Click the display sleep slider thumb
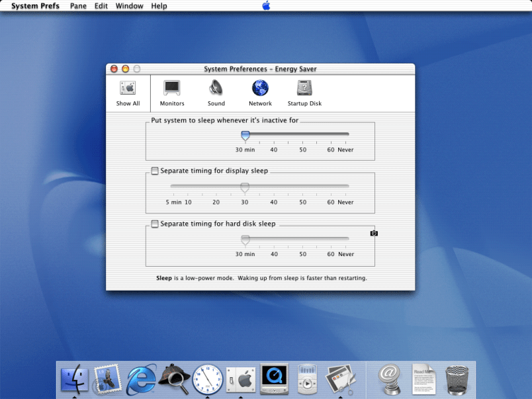This screenshot has width=532, height=399. pos(245,188)
